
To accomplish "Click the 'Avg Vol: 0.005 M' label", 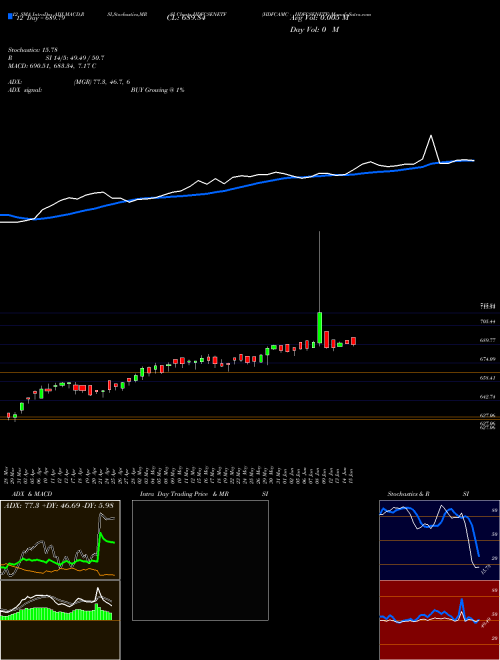I will click(x=319, y=18).
